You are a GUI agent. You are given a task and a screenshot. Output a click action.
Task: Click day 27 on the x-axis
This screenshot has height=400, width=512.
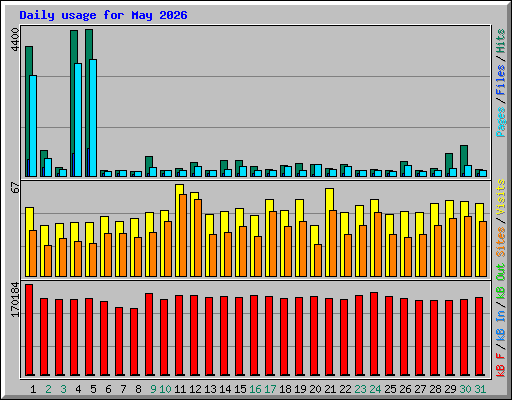[x=420, y=389]
